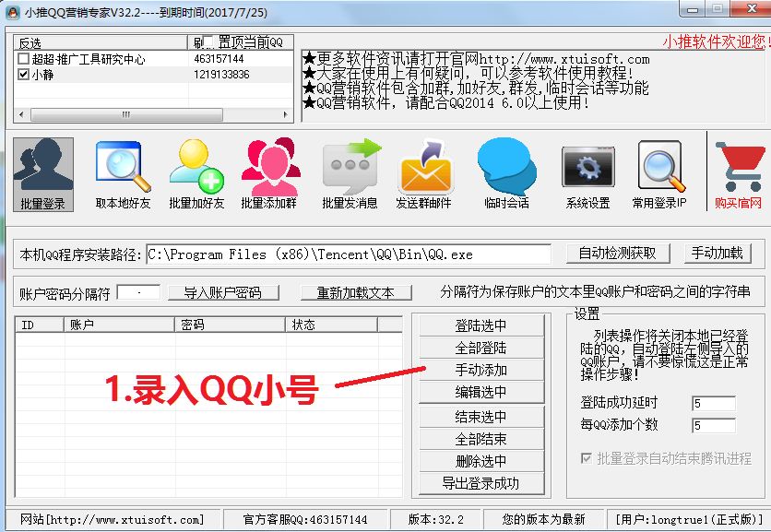Click the 反选 column header

coord(101,42)
